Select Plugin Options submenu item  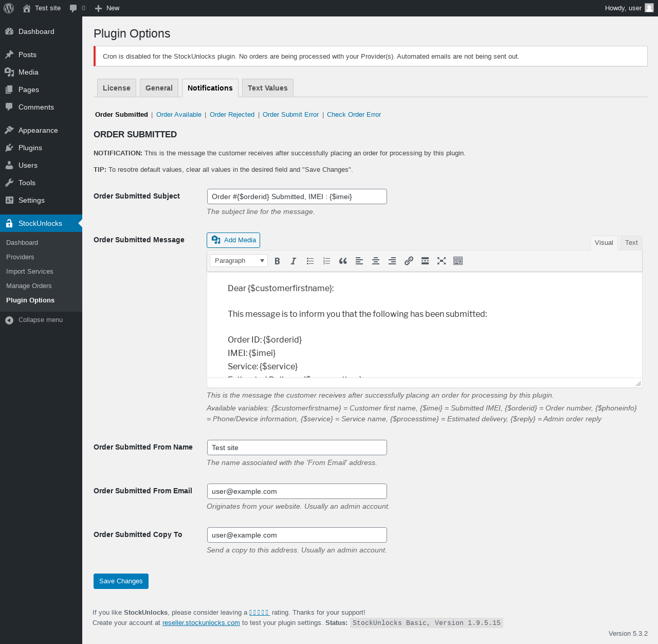30,300
